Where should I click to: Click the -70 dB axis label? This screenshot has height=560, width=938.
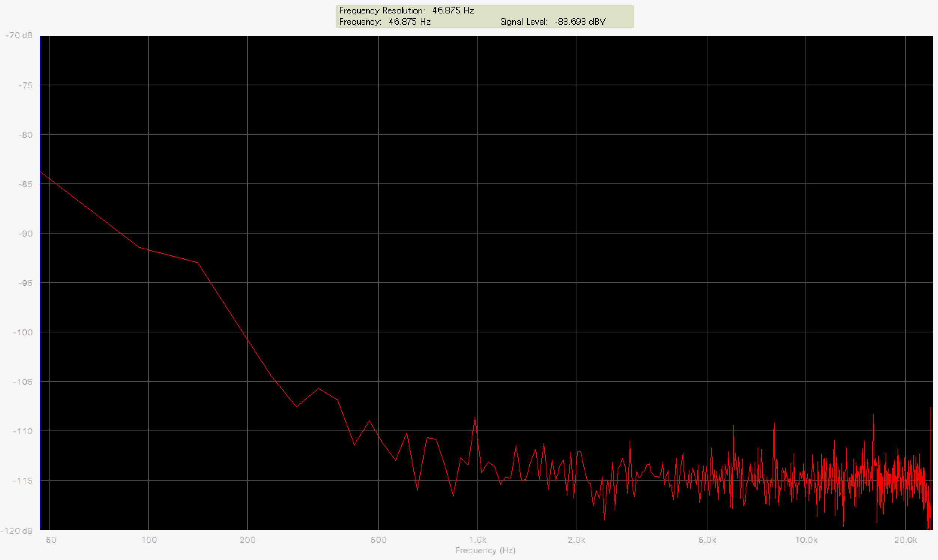(19, 36)
